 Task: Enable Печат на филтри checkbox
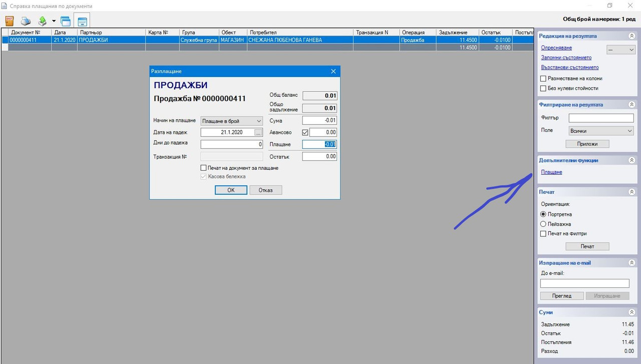pyautogui.click(x=543, y=233)
